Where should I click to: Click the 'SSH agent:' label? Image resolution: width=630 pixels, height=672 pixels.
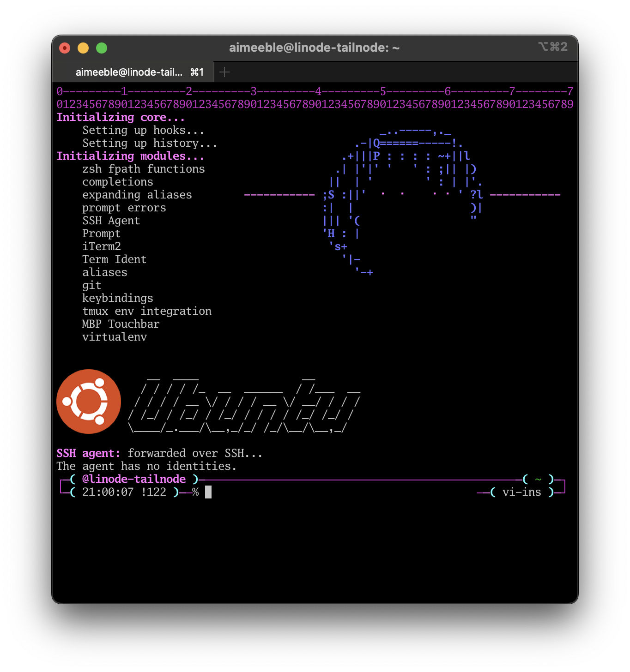88,453
